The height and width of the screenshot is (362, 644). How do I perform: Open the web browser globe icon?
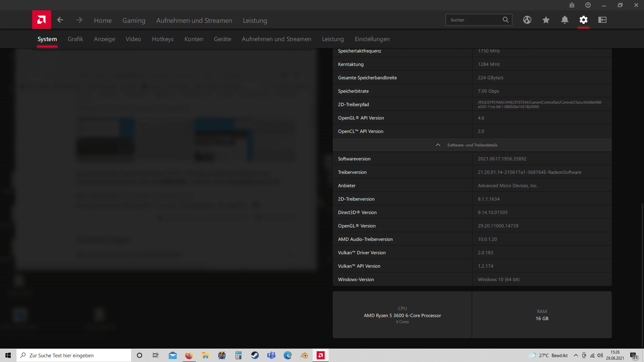tap(527, 20)
